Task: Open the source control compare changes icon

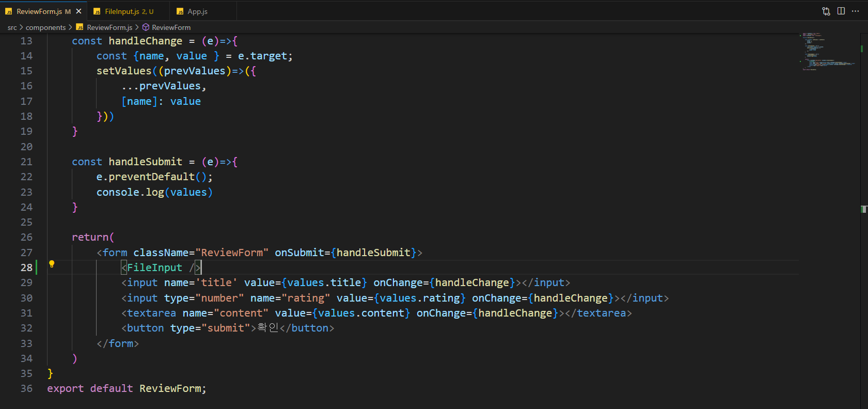Action: tap(826, 11)
